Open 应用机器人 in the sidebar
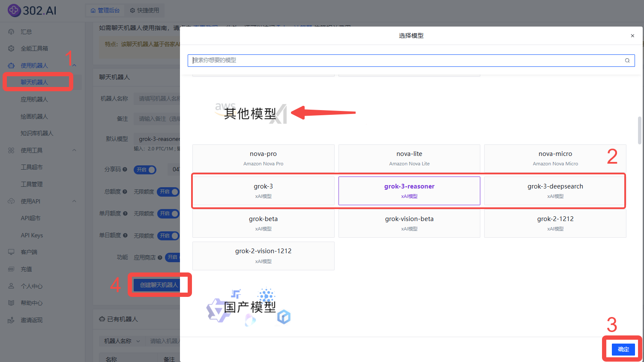 [34, 99]
